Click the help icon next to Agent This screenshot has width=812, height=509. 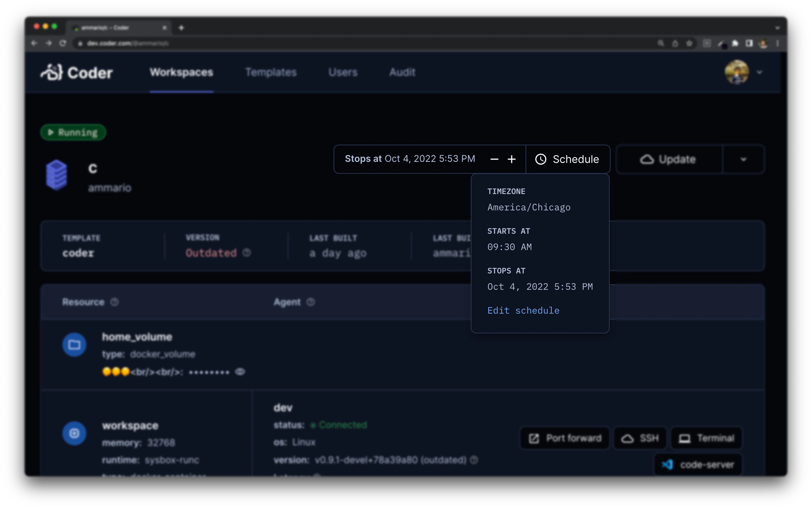point(310,302)
